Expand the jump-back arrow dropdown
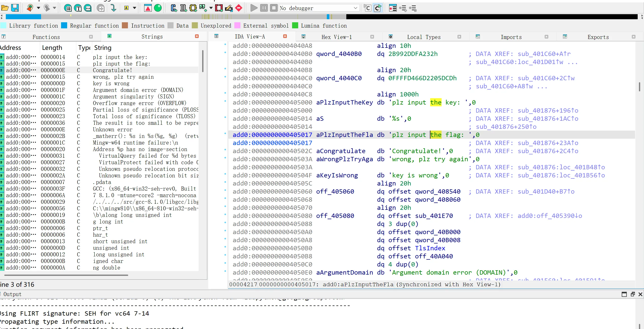This screenshot has height=329, width=644. [x=38, y=8]
